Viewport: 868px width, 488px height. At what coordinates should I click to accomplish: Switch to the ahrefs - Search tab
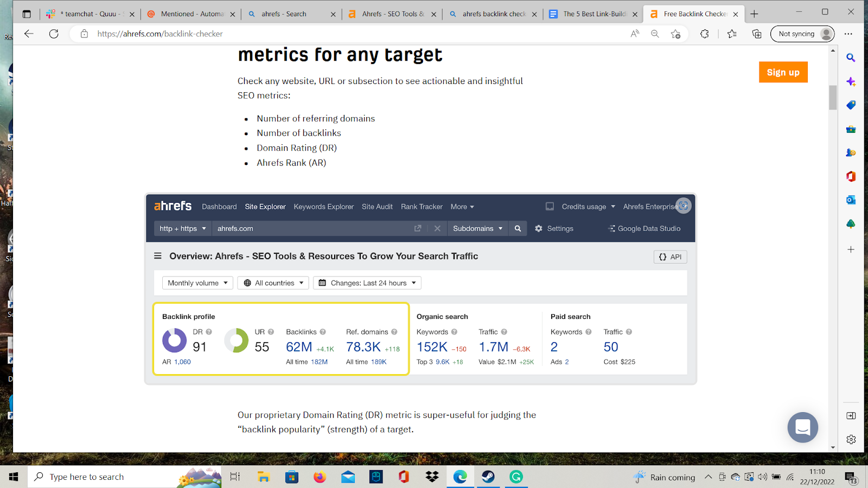coord(292,14)
